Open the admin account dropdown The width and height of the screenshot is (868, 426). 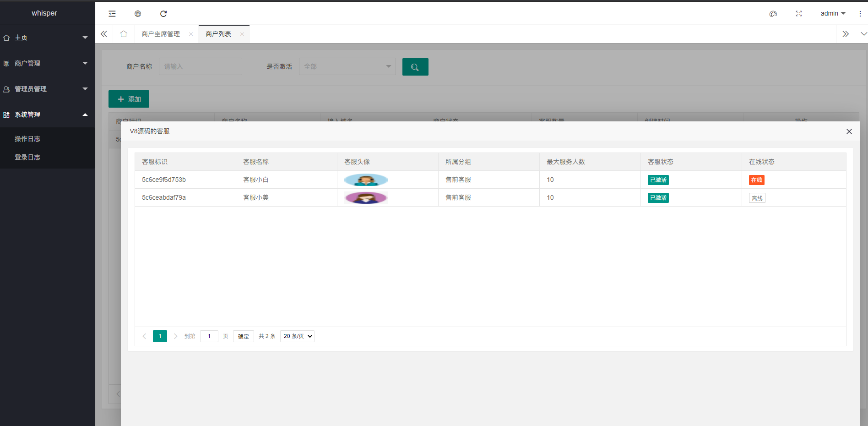tap(833, 13)
